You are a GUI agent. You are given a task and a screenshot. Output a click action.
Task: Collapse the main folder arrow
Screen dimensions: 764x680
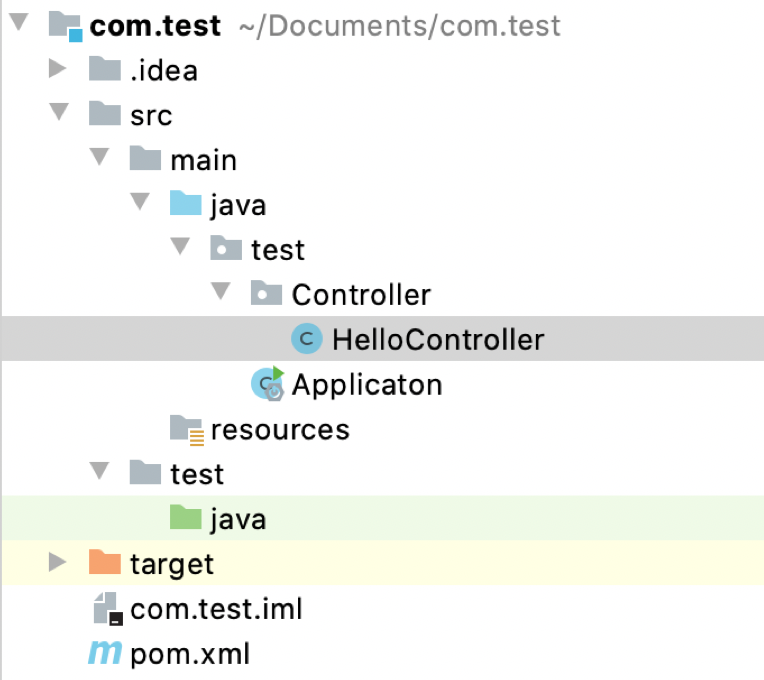[98, 159]
